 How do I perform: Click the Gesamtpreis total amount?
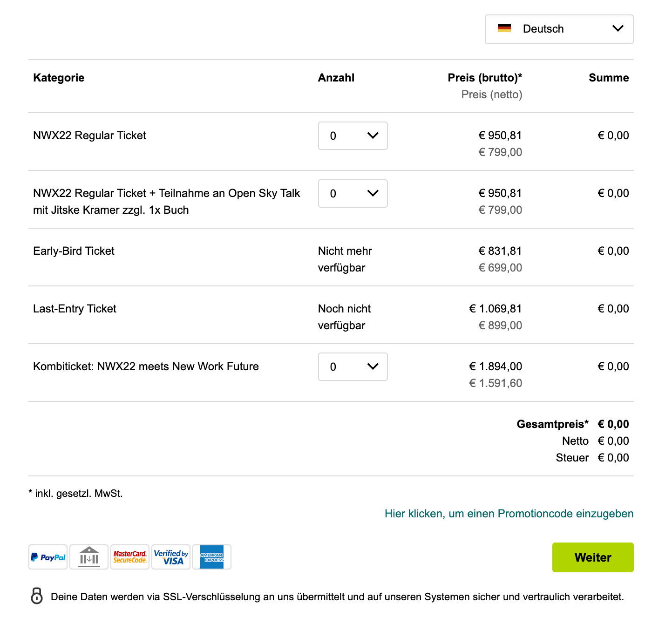[x=613, y=424]
